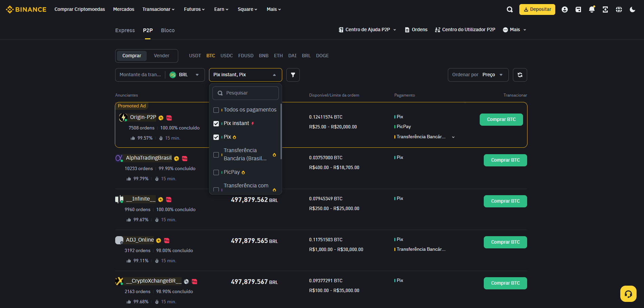The image size is (644, 308).
Task: Click AlphaTradingBrasil advertiser avatar
Action: (x=119, y=158)
